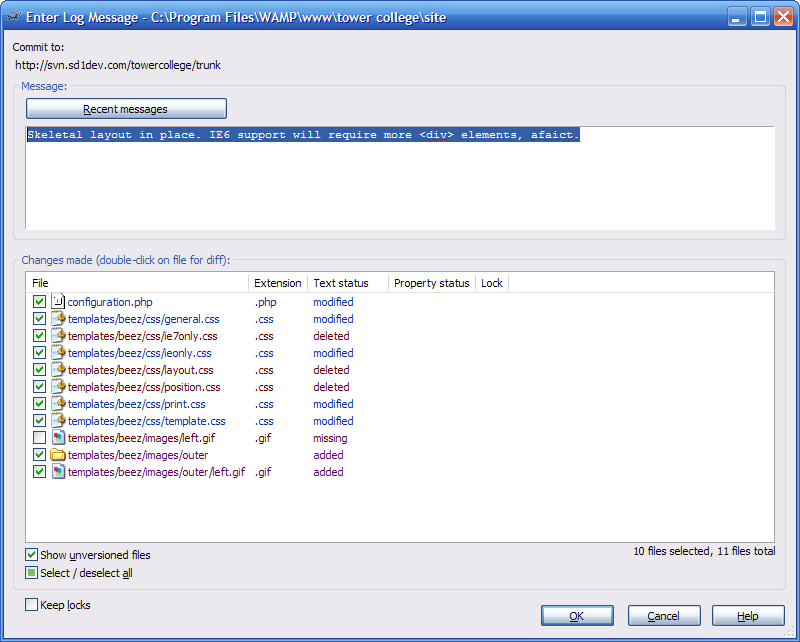Screen dimensions: 800x642
Task: Enable the Keep locks checkbox
Action: pyautogui.click(x=32, y=605)
